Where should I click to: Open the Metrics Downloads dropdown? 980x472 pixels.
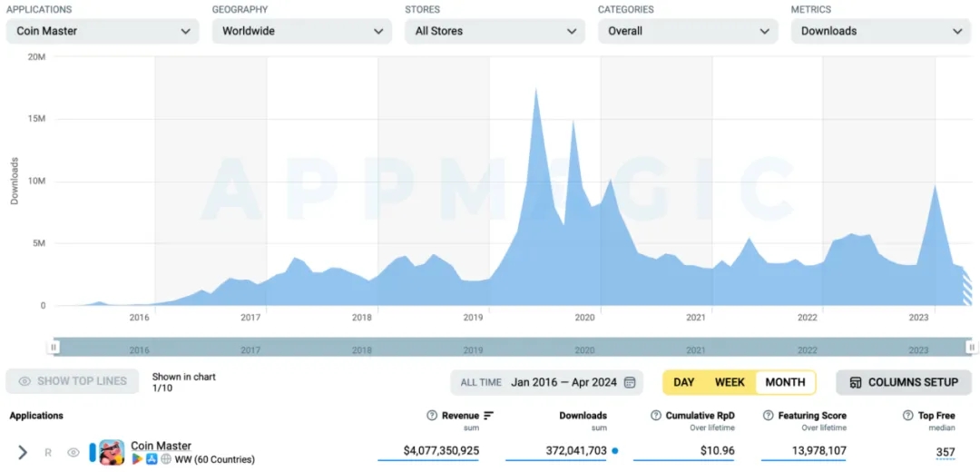(880, 31)
